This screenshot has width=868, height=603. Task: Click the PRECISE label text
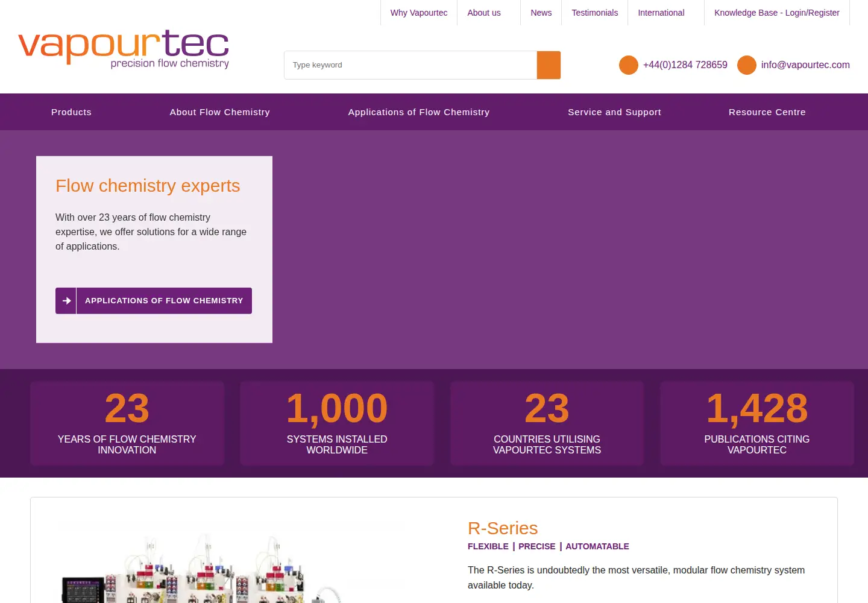537,546
